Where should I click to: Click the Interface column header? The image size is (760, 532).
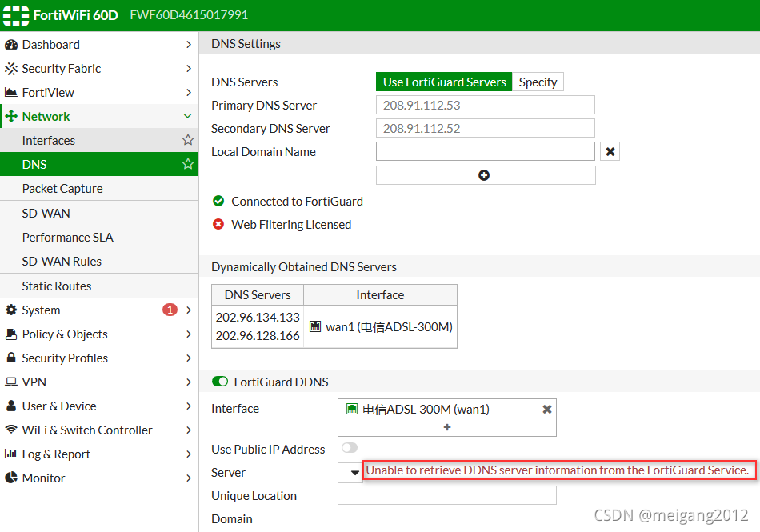[x=380, y=294]
